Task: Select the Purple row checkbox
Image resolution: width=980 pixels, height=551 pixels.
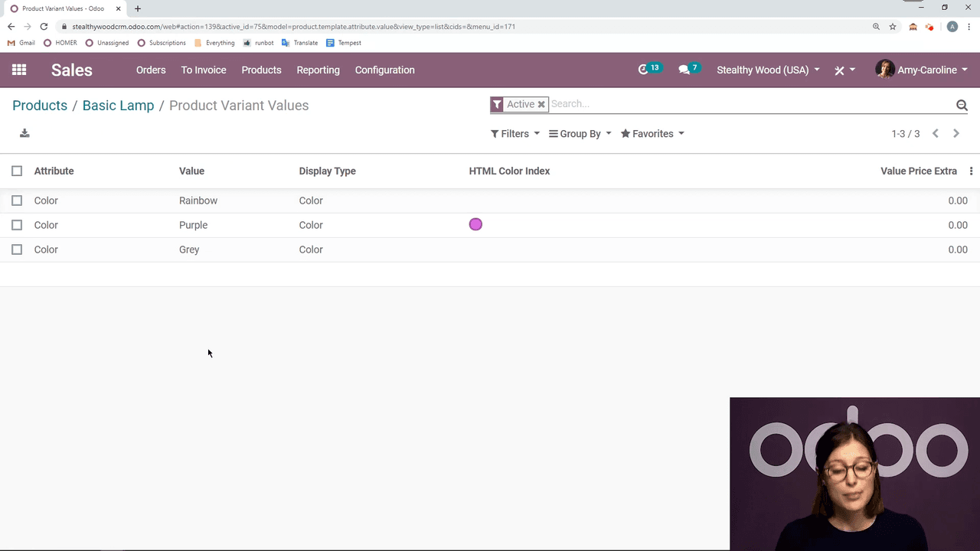Action: click(17, 225)
